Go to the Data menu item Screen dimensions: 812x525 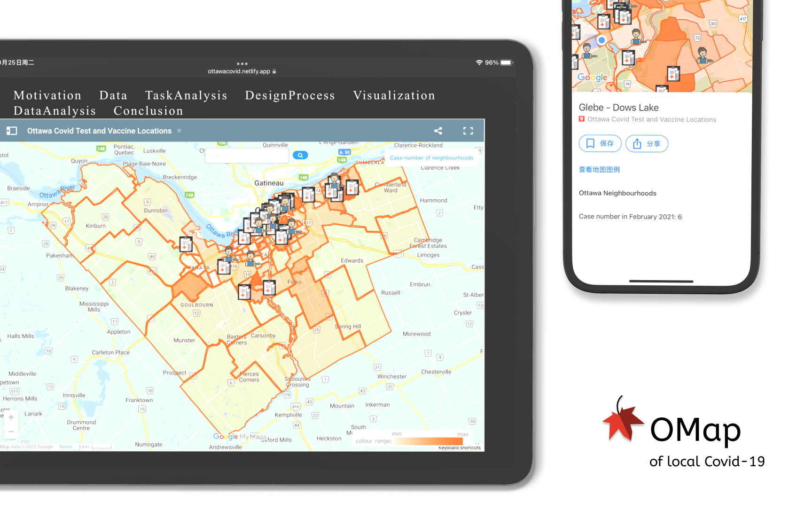pyautogui.click(x=113, y=95)
